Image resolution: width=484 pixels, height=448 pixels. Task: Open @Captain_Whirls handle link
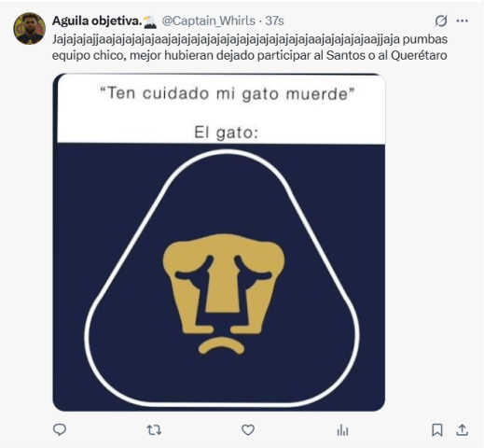point(208,21)
